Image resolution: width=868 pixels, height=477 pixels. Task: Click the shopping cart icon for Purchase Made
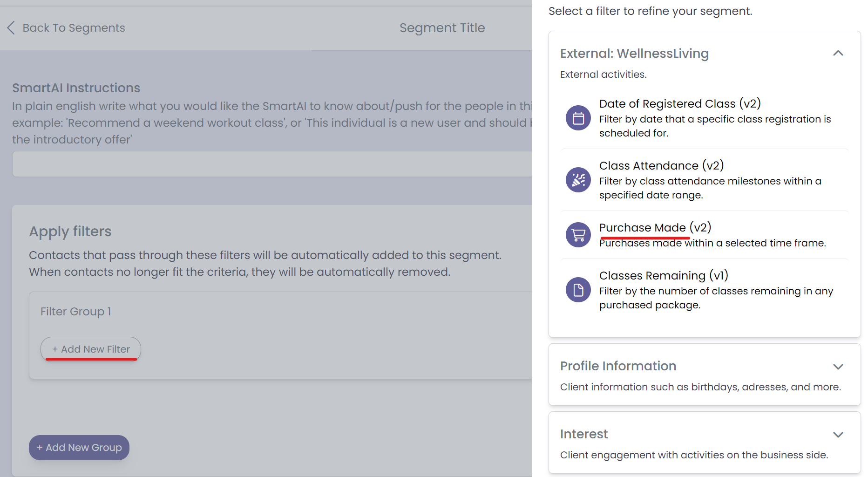pyautogui.click(x=578, y=234)
